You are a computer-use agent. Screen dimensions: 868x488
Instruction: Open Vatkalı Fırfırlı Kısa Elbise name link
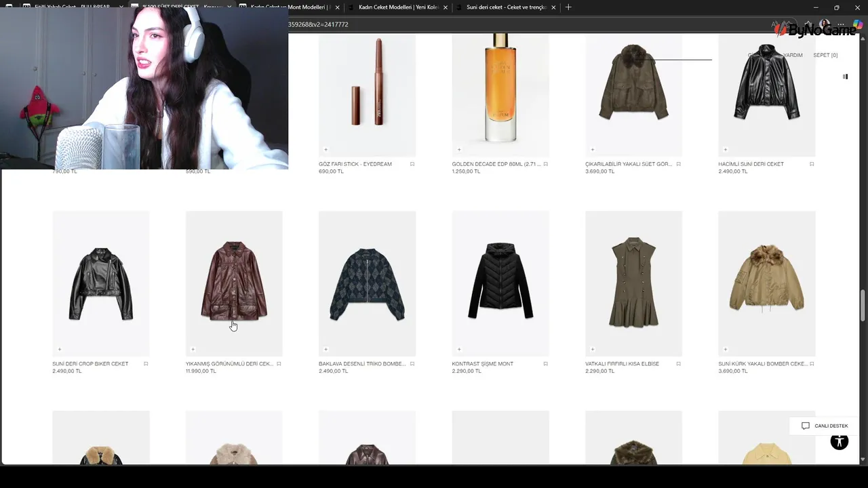[x=622, y=364]
